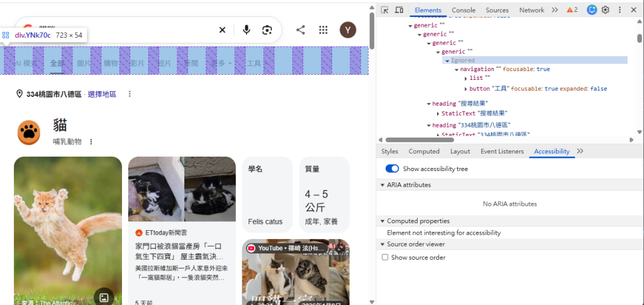This screenshot has height=305, width=644.
Task: Click the warnings count badge
Action: [x=572, y=10]
